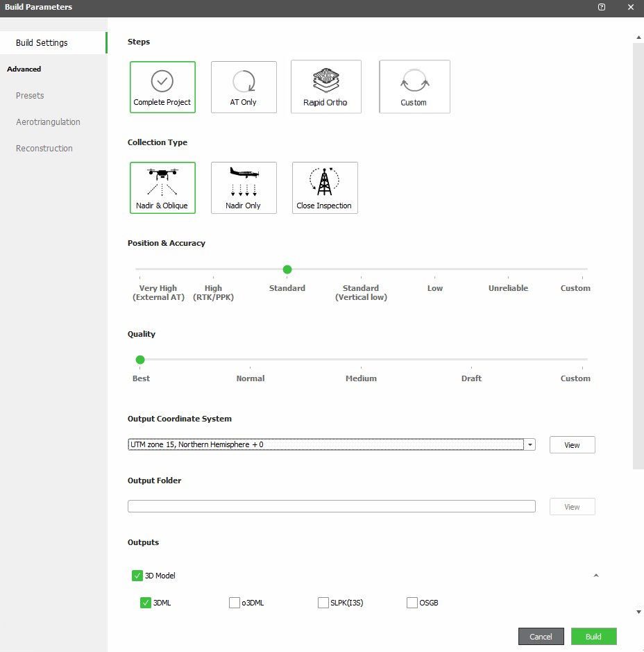Uncheck the 3DML format checkbox
This screenshot has height=652, width=644.
146,603
